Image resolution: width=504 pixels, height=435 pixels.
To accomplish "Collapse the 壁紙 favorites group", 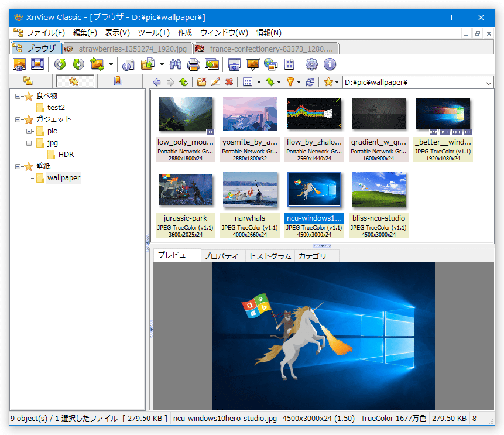I will coord(18,166).
